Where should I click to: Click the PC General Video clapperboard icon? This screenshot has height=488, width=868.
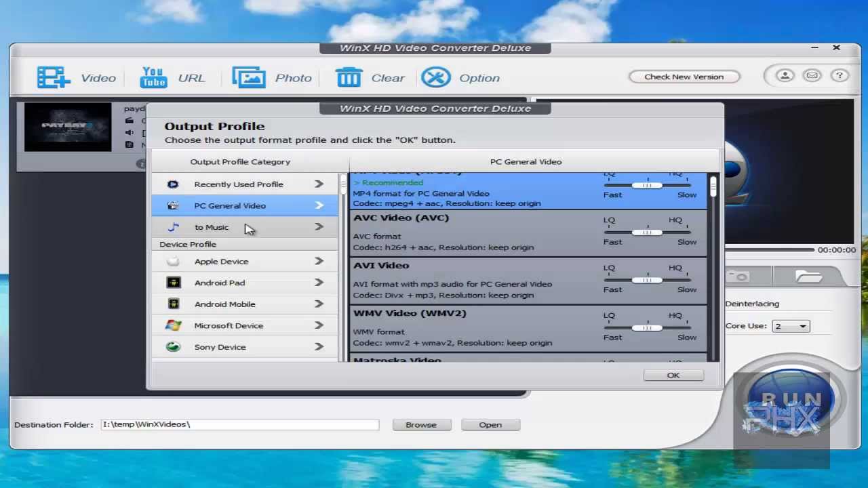click(x=173, y=205)
